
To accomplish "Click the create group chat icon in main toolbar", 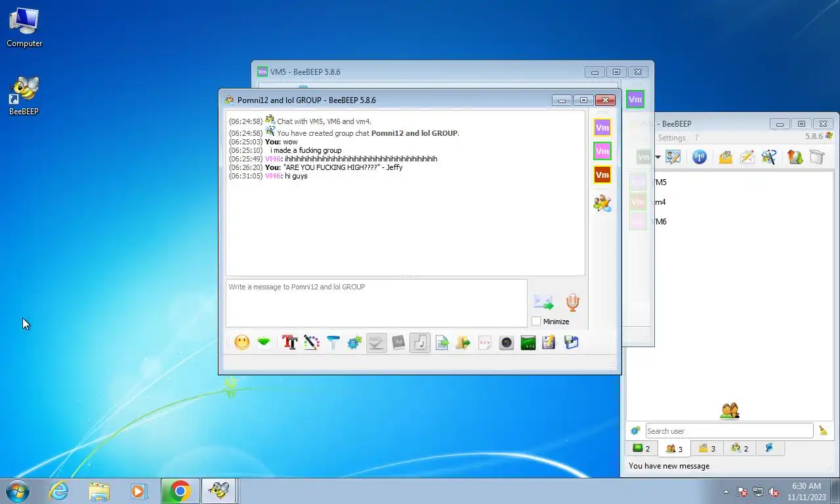I will (769, 157).
